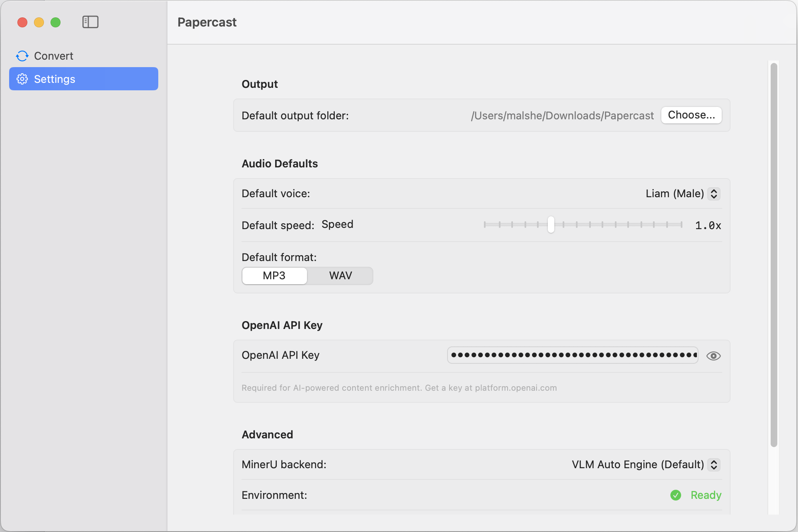Click the green checkmark beside Ready

675,495
